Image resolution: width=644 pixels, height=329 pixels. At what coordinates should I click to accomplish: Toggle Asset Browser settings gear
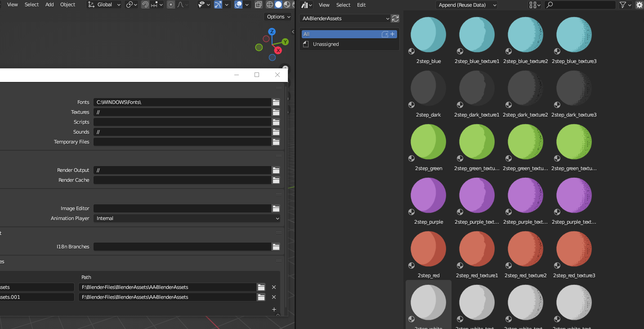pyautogui.click(x=639, y=5)
